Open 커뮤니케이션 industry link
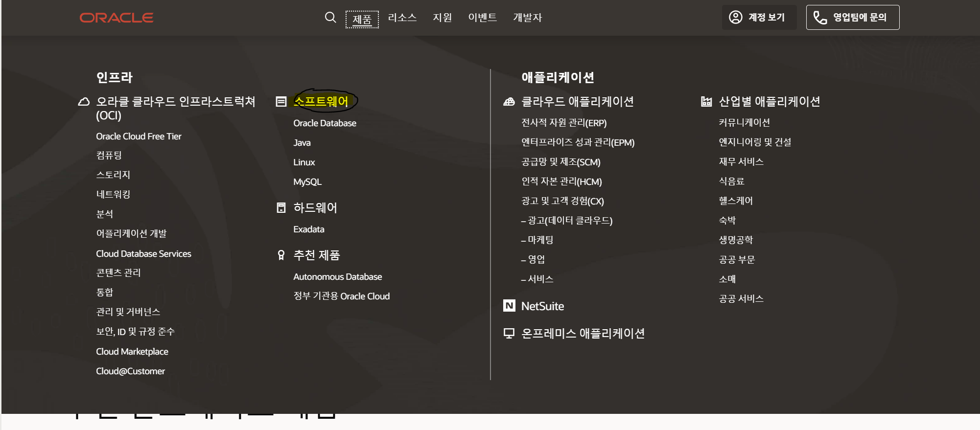Viewport: 980px width, 430px height. pyautogui.click(x=745, y=123)
